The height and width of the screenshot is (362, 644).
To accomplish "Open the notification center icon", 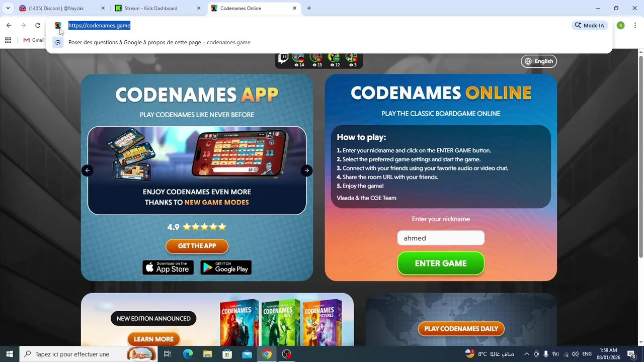I will 632,354.
